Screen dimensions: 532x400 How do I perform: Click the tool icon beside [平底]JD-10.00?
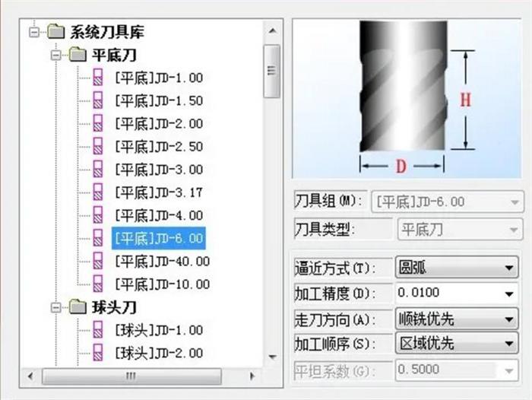(98, 284)
